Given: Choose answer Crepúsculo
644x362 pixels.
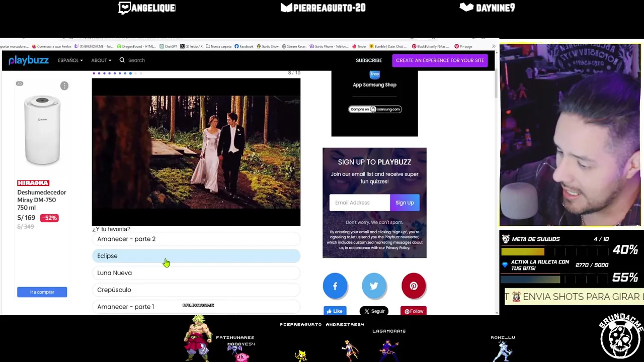Looking at the screenshot, I should click(x=196, y=290).
